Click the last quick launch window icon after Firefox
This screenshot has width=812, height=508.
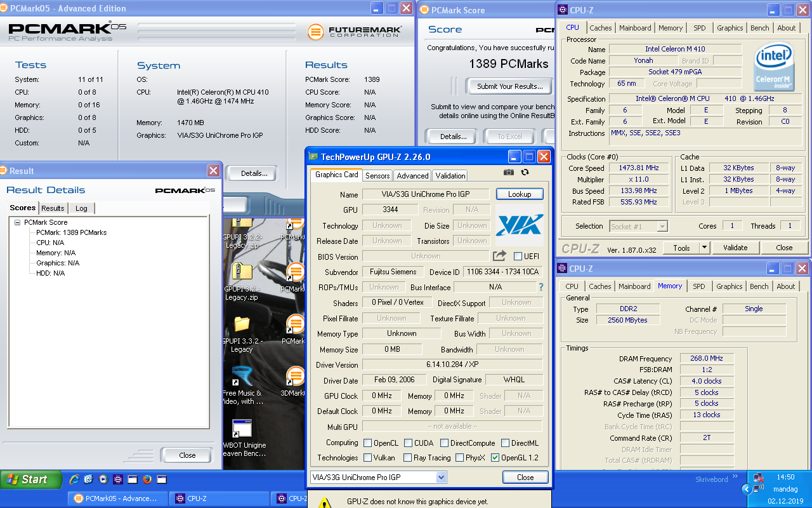click(x=162, y=479)
